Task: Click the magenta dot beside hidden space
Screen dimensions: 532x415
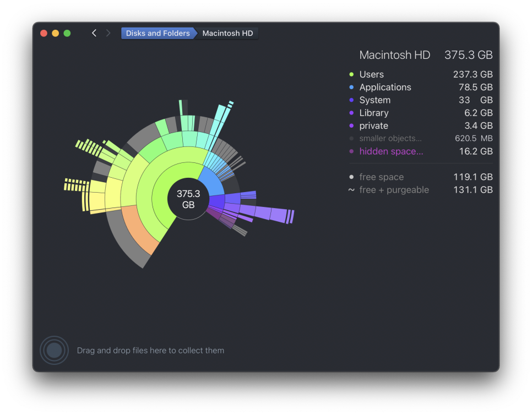Action: tap(351, 151)
